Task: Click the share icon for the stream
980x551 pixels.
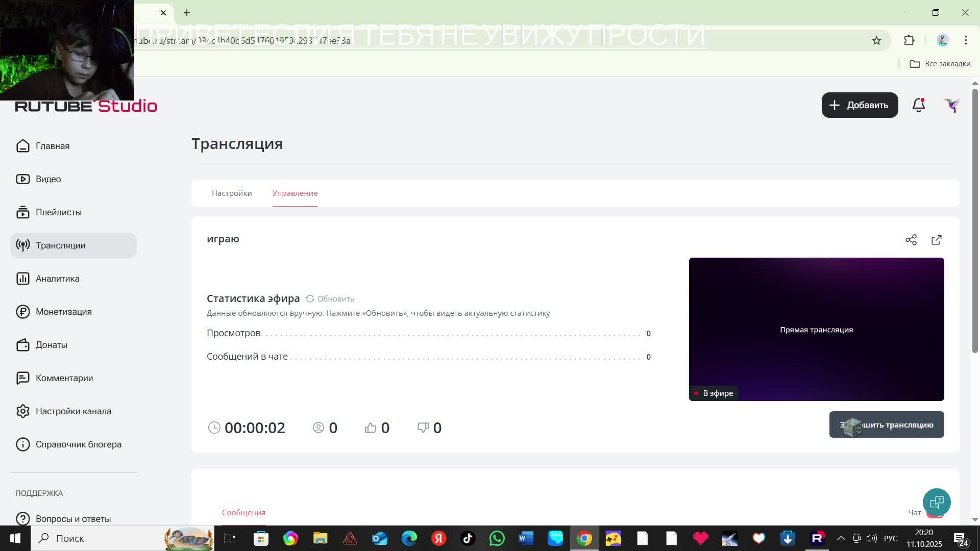Action: coord(911,240)
